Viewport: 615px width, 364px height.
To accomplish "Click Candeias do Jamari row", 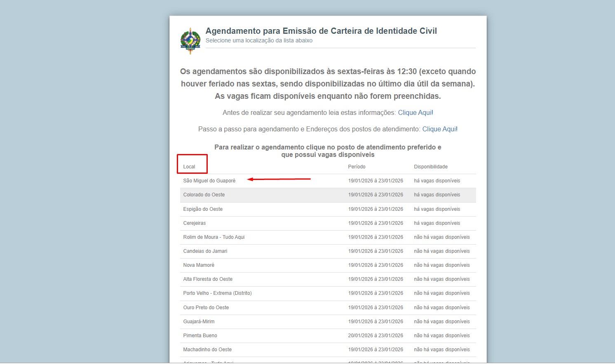I will pyautogui.click(x=205, y=251).
